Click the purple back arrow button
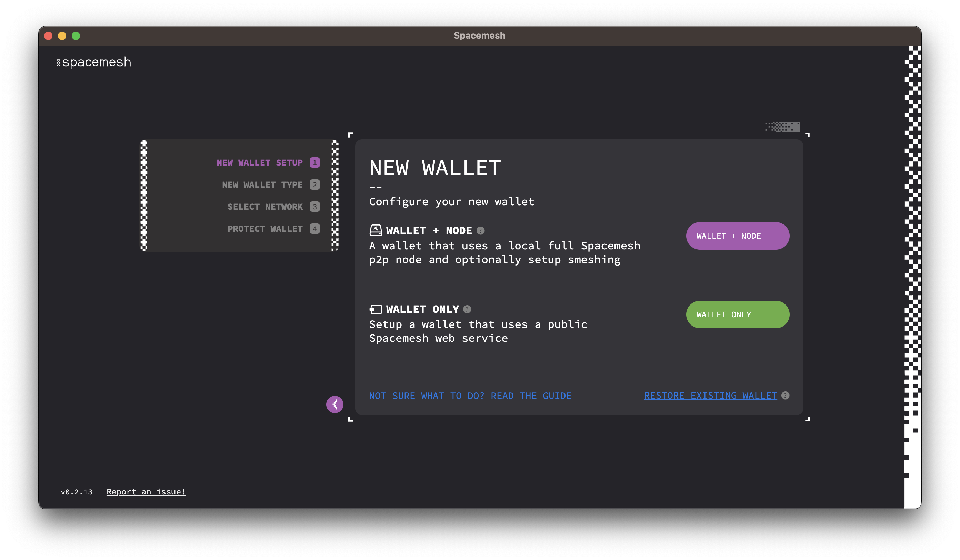Image resolution: width=960 pixels, height=560 pixels. click(x=334, y=404)
